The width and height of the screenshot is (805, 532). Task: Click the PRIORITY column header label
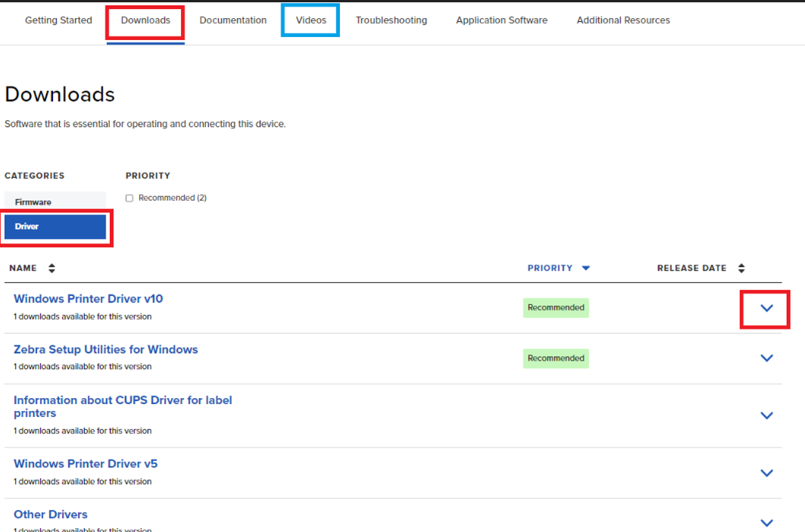tap(550, 268)
